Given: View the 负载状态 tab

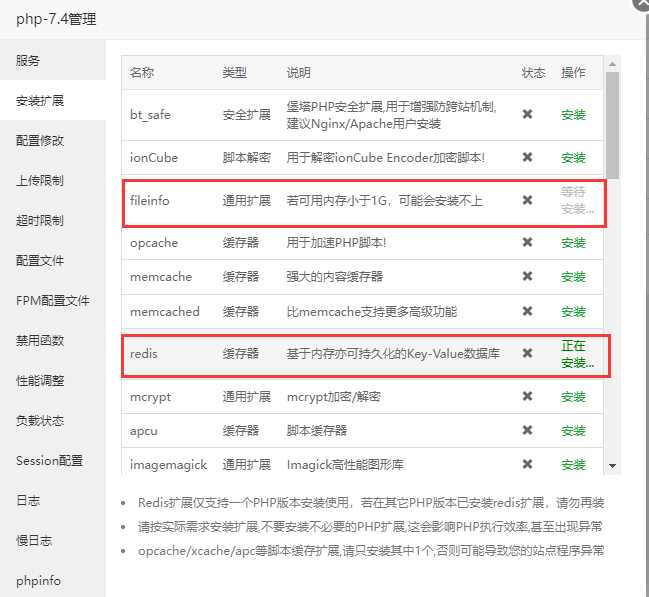Looking at the screenshot, I should pyautogui.click(x=53, y=421).
